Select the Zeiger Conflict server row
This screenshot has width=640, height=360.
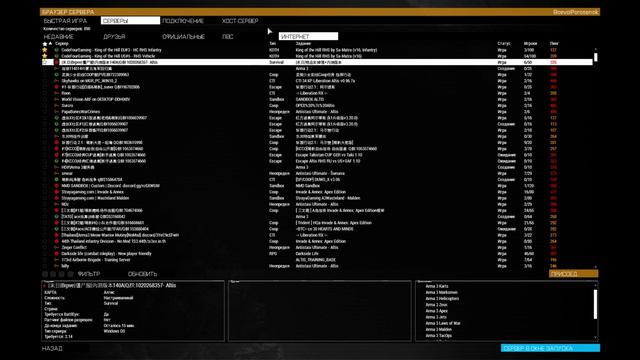coord(318,247)
